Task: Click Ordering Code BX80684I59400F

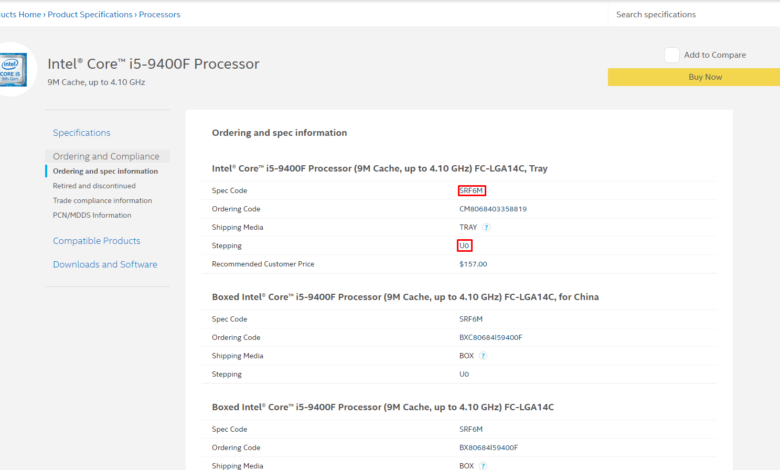Action: pyautogui.click(x=488, y=448)
